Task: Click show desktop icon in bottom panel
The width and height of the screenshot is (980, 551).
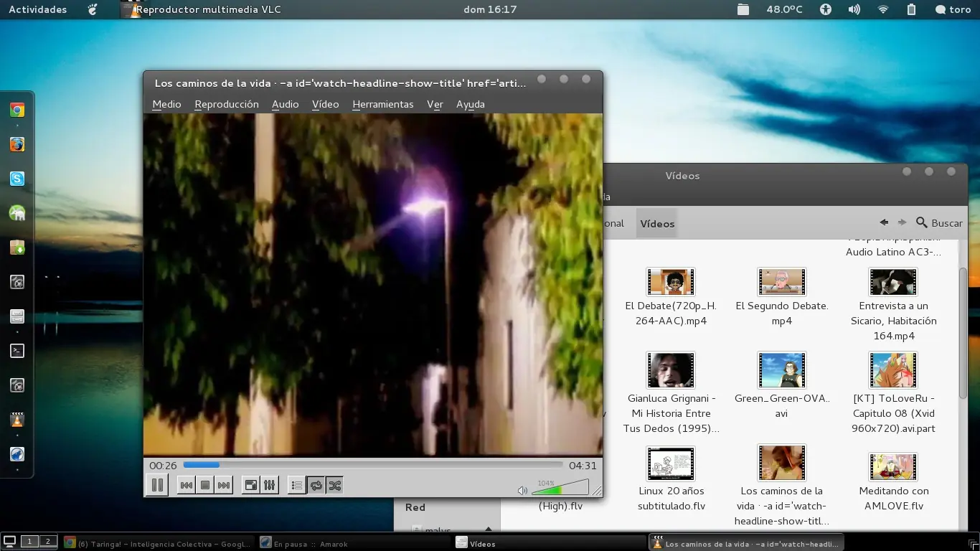Action: [10, 542]
